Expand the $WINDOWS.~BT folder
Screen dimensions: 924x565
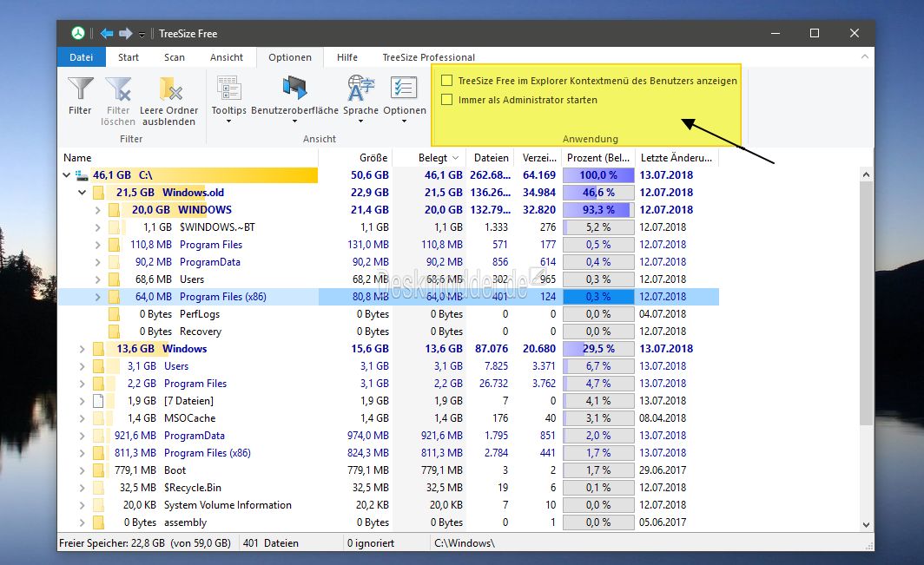(x=98, y=227)
